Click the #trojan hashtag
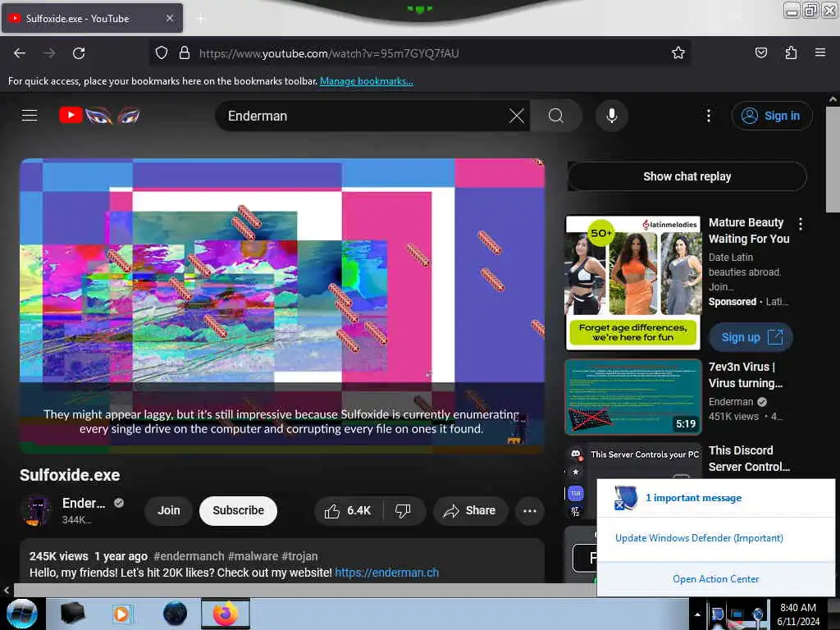 [x=299, y=556]
